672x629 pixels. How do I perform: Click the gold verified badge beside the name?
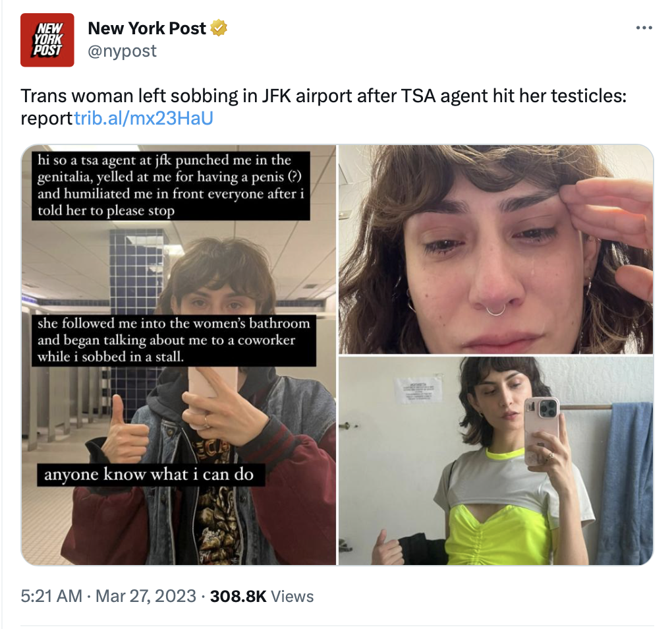pyautogui.click(x=219, y=28)
